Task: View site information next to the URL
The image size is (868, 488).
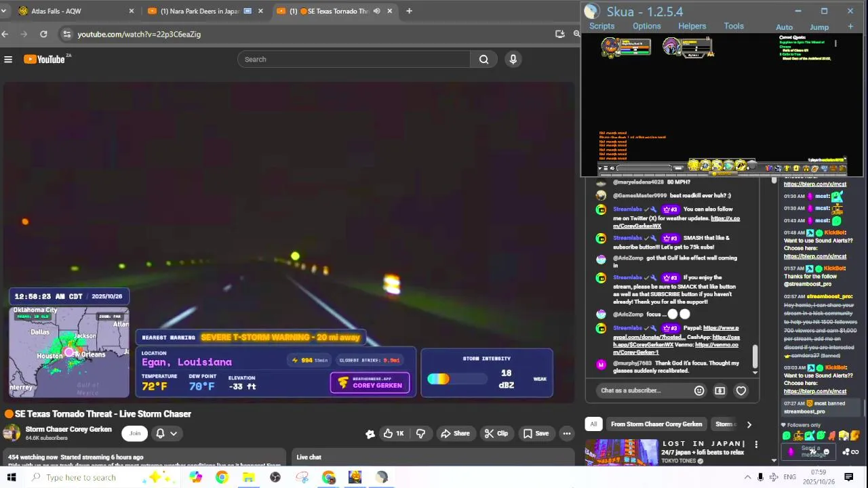Action: [66, 34]
